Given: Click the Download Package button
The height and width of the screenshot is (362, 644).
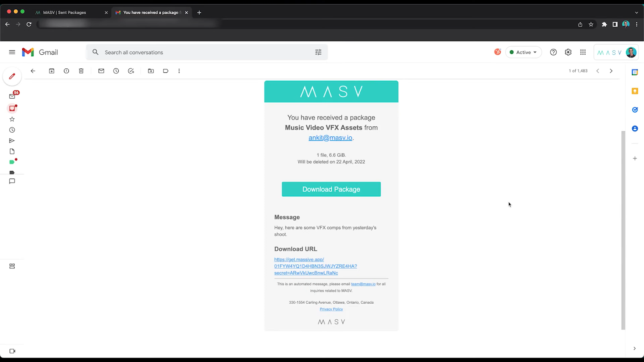Looking at the screenshot, I should [x=331, y=189].
